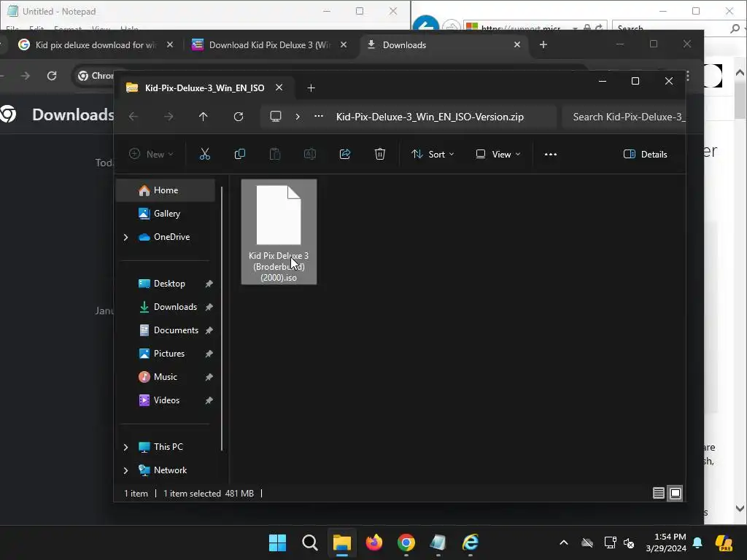Click the File Explorer forward arrow

pos(169,117)
